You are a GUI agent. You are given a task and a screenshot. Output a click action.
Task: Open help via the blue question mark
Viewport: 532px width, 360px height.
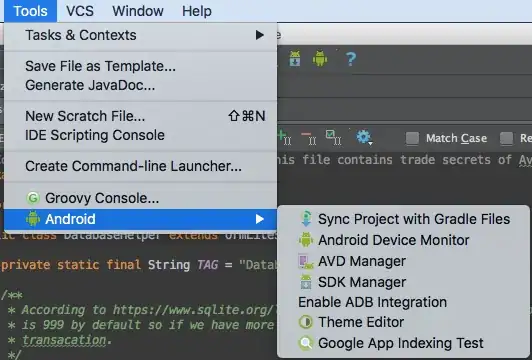[x=351, y=59]
